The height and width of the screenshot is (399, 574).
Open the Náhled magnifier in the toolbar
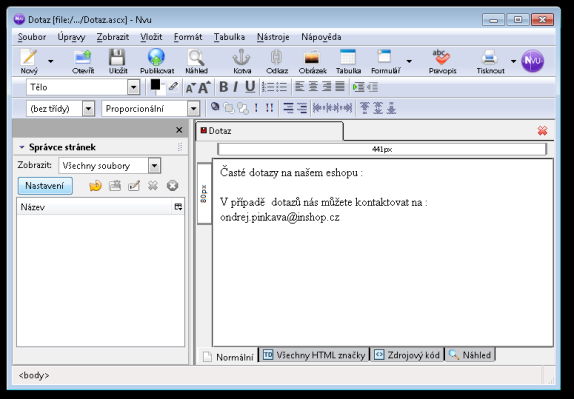(196, 57)
